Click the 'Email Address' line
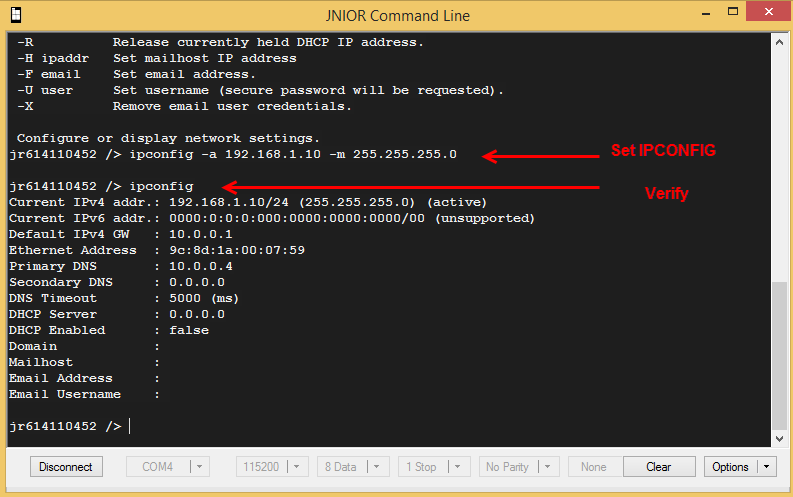The width and height of the screenshot is (793, 497). [84, 378]
